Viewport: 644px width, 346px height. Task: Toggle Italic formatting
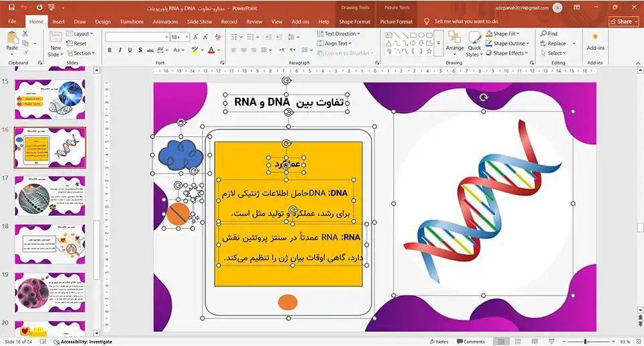(x=119, y=50)
